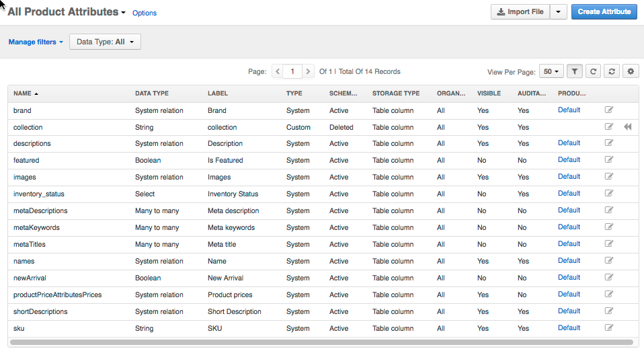
Task: Click the page number input field
Action: [292, 71]
